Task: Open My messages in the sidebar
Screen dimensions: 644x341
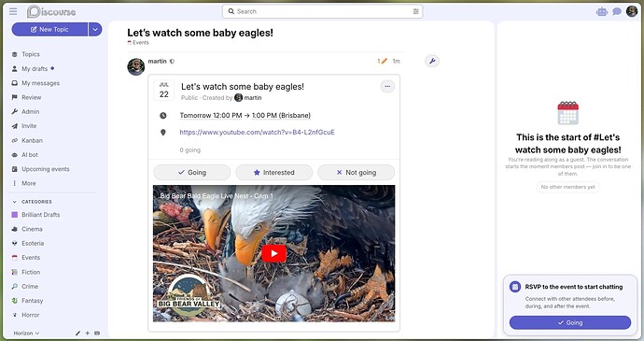Action: 40,83
